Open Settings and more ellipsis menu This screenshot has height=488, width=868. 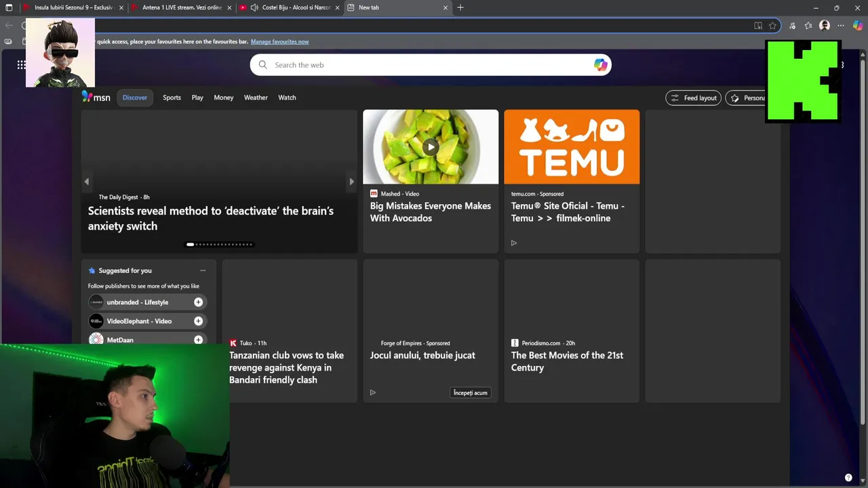pos(841,26)
